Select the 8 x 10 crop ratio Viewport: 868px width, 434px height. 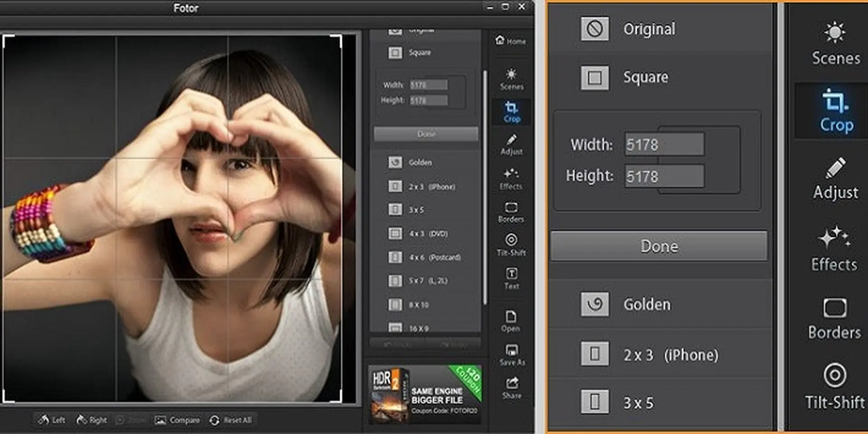tap(418, 305)
